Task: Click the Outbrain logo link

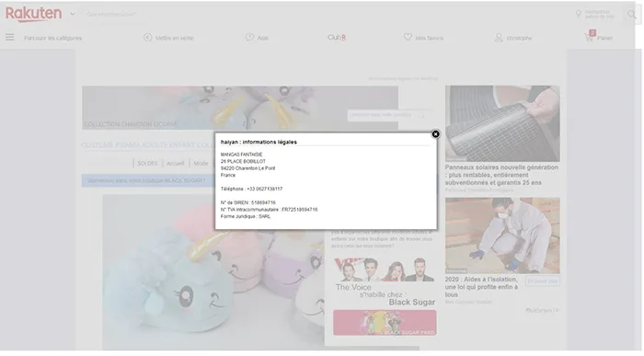Action: [542, 310]
